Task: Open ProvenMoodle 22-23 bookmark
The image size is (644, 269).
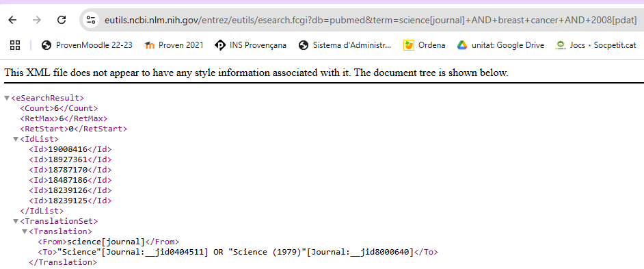Action: 87,45
